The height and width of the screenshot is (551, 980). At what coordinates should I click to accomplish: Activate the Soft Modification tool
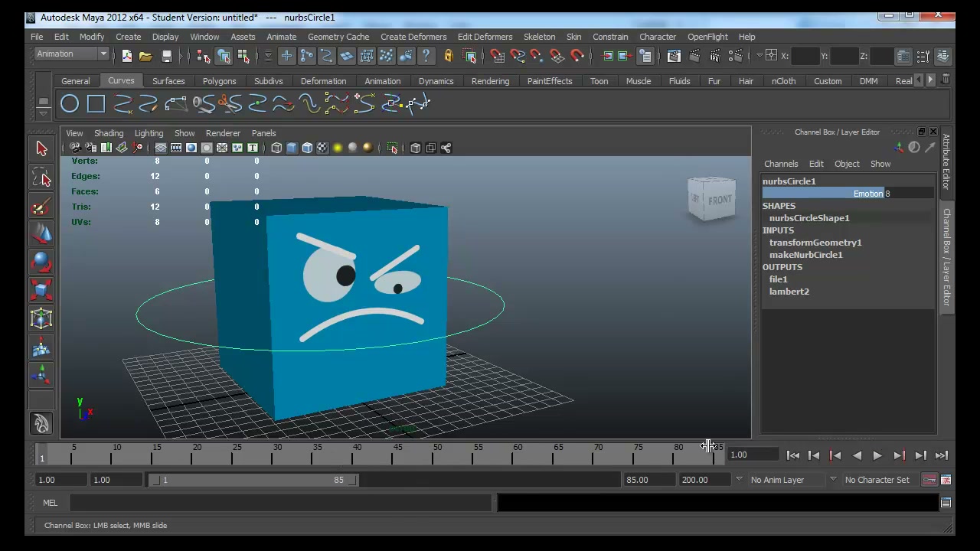(41, 347)
